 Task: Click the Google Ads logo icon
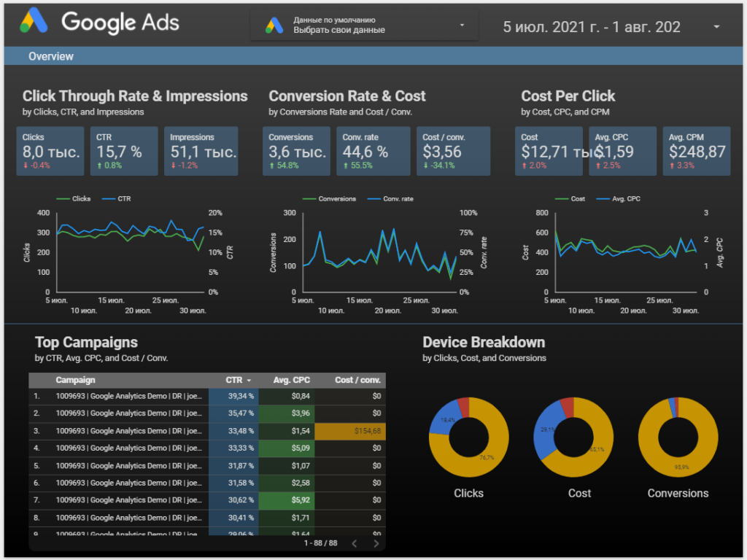pyautogui.click(x=34, y=22)
